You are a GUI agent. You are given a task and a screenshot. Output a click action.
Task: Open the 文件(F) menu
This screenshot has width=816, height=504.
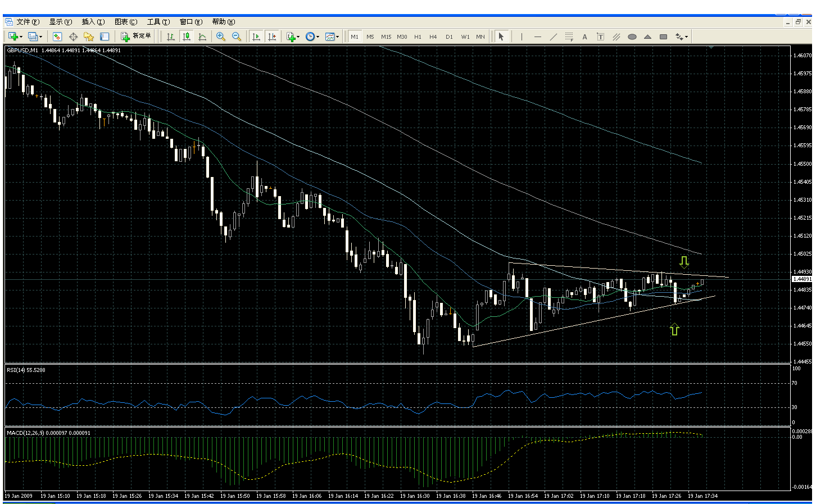coord(28,22)
